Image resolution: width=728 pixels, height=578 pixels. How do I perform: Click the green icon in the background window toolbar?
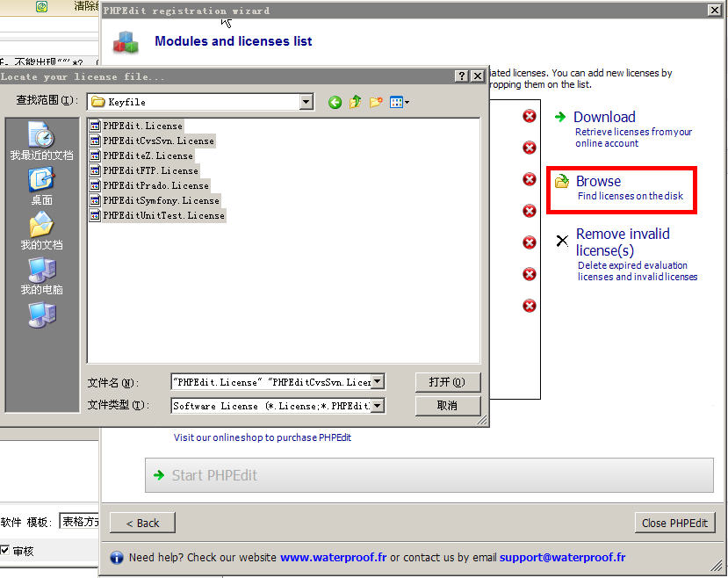42,6
